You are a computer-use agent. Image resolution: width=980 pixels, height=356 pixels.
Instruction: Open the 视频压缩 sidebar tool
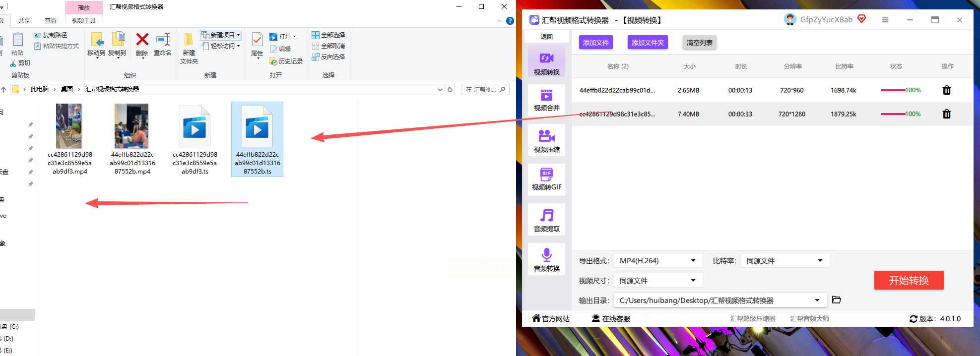(546, 140)
